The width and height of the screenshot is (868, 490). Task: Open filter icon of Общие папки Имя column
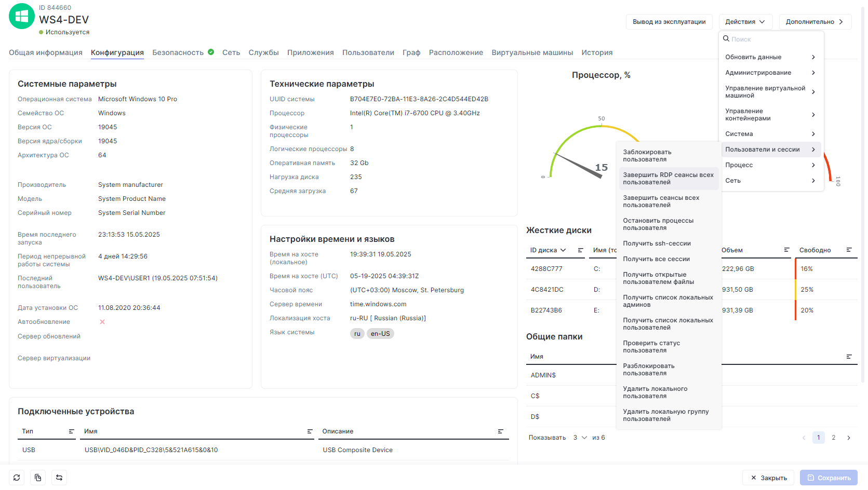(x=849, y=357)
